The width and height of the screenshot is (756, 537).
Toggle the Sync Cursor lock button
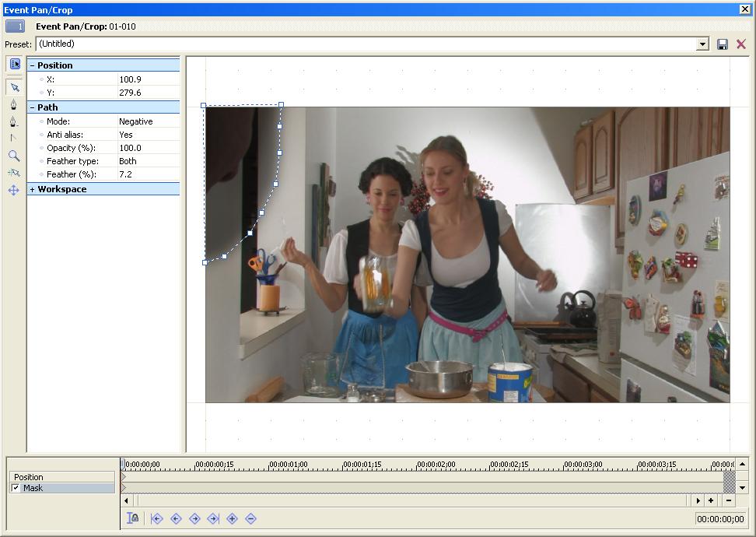[x=133, y=518]
